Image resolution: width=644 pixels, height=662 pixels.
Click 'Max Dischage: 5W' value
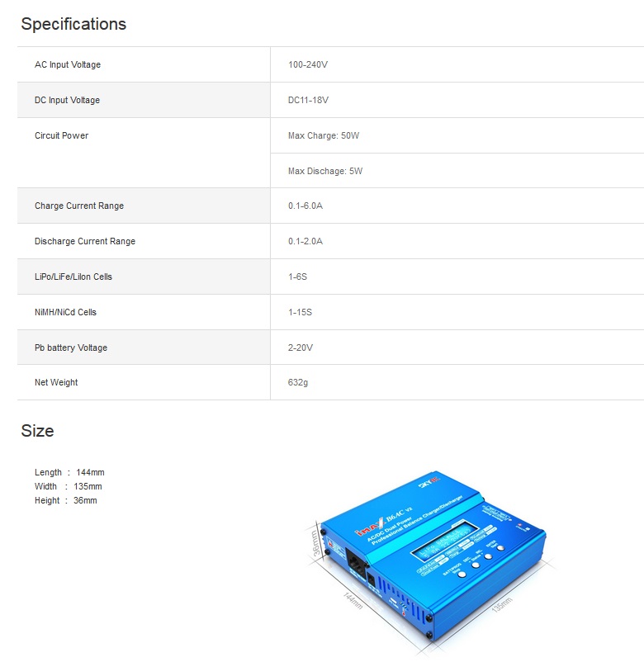point(325,171)
